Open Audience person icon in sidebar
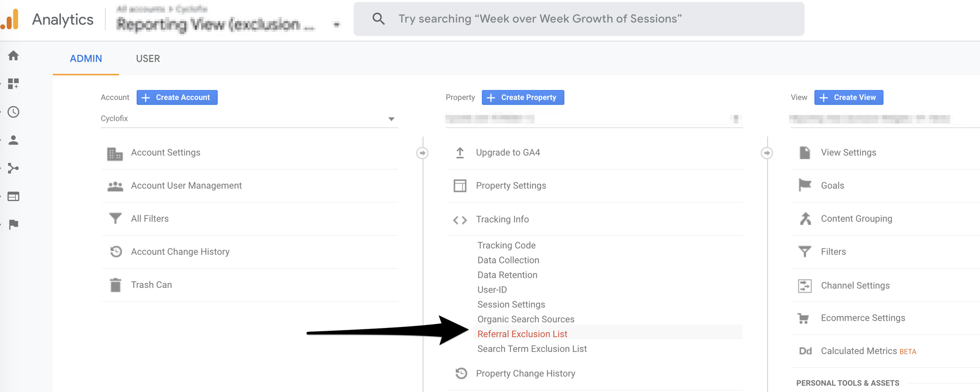This screenshot has width=980, height=392. tap(13, 140)
